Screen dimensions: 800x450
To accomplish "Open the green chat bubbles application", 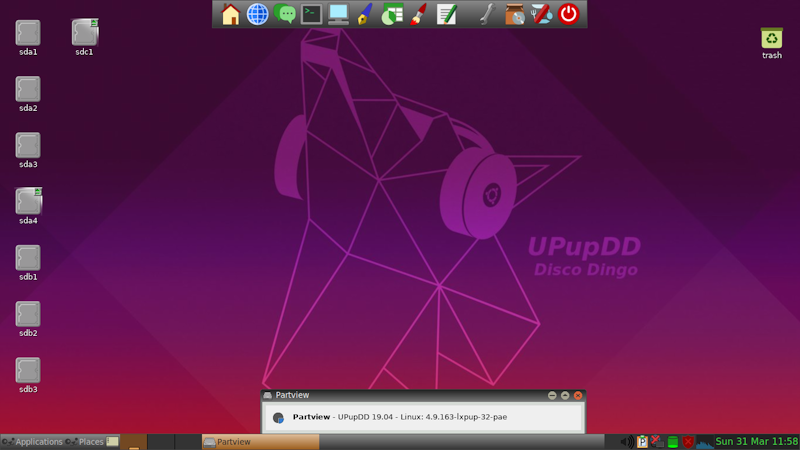I will 285,14.
